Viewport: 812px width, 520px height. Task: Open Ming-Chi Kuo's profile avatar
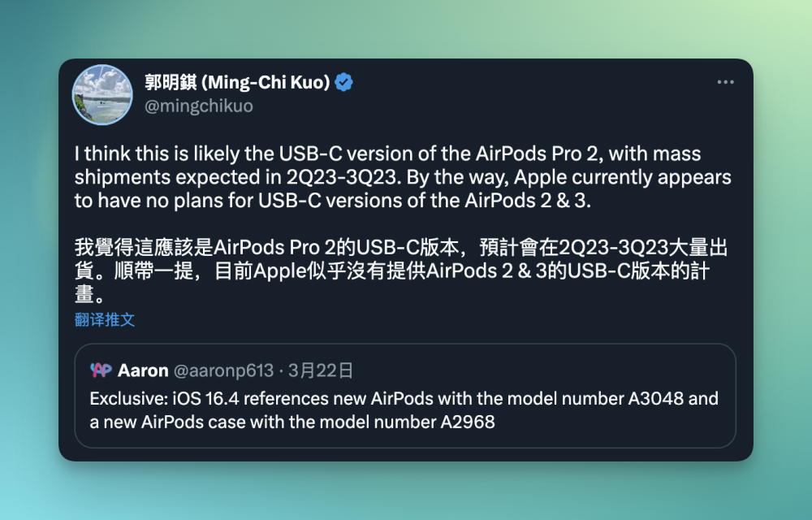point(102,94)
